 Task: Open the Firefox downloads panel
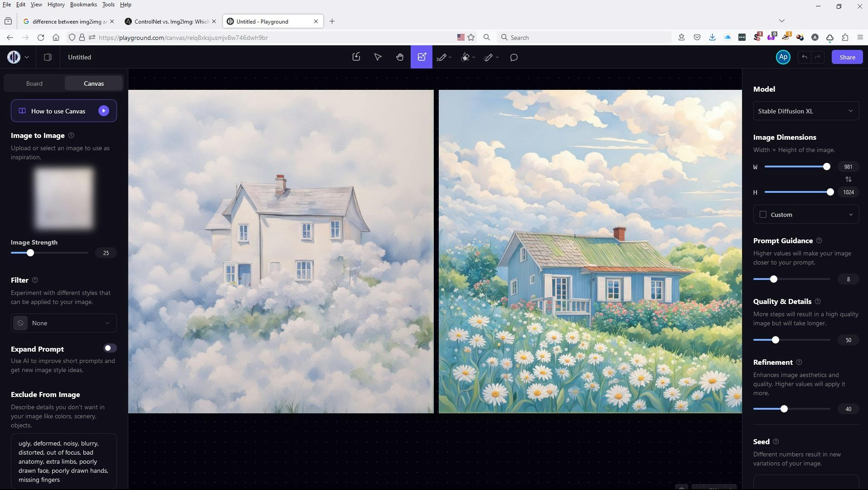712,38
